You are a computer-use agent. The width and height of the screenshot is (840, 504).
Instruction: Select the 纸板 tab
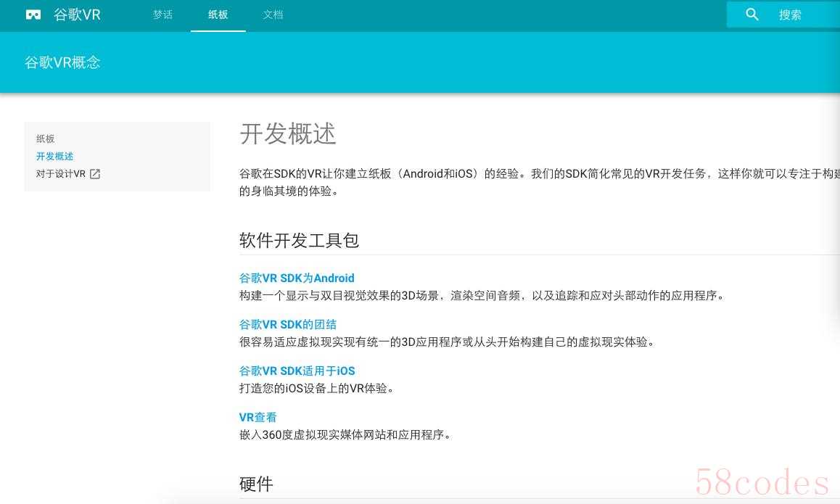click(x=218, y=15)
